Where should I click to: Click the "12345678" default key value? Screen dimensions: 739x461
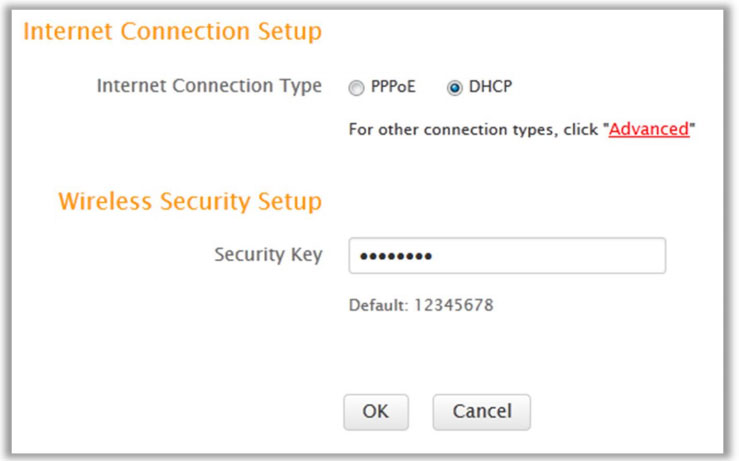452,305
